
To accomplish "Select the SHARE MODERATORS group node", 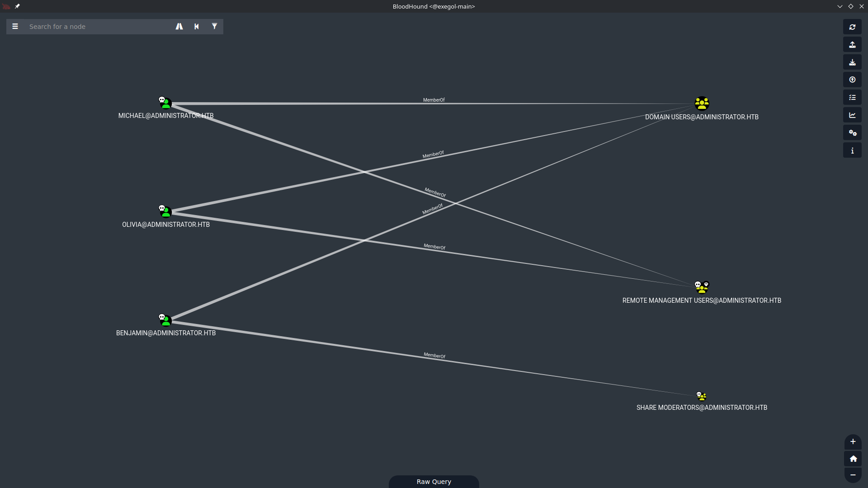I will (701, 396).
